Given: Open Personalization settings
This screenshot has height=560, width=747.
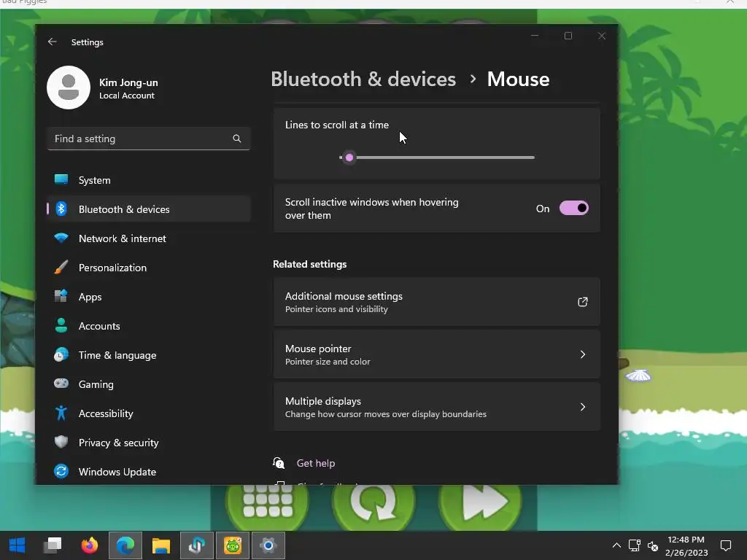Looking at the screenshot, I should coord(149,268).
